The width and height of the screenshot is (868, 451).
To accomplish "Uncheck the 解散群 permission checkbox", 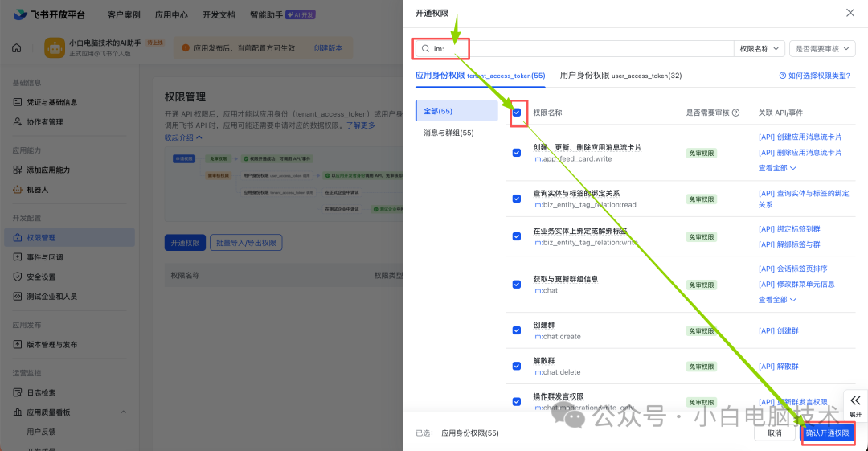I will point(517,367).
